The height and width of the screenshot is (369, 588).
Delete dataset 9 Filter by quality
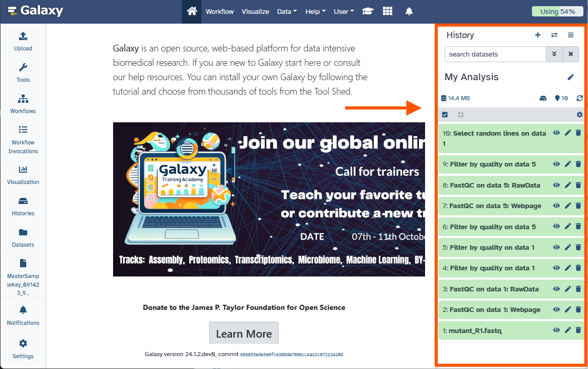point(578,164)
